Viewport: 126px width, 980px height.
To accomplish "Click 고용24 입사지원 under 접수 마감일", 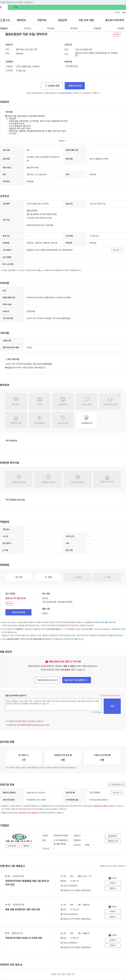I will click(x=18, y=612).
